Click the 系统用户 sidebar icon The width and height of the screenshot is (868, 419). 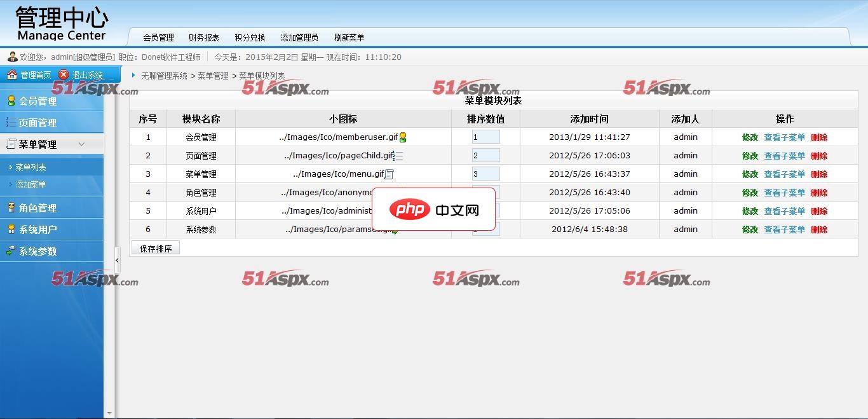[11, 230]
